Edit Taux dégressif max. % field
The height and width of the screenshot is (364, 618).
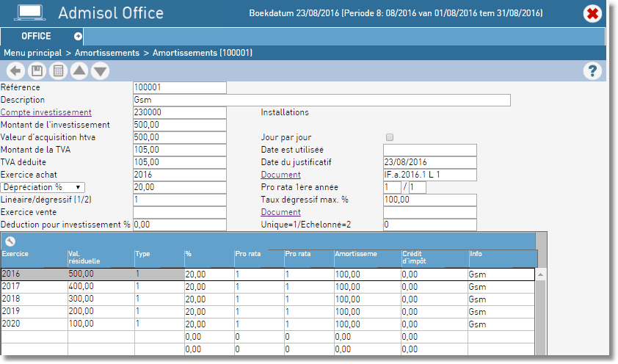[x=430, y=200]
